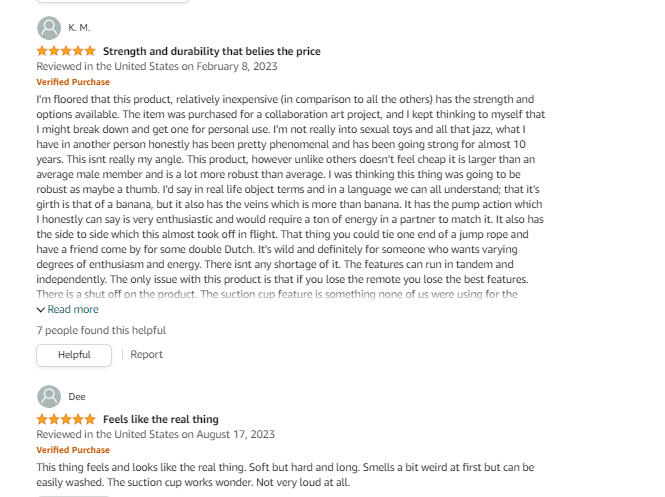Click first star of Dee's rating
This screenshot has height=497, width=665.
point(42,419)
